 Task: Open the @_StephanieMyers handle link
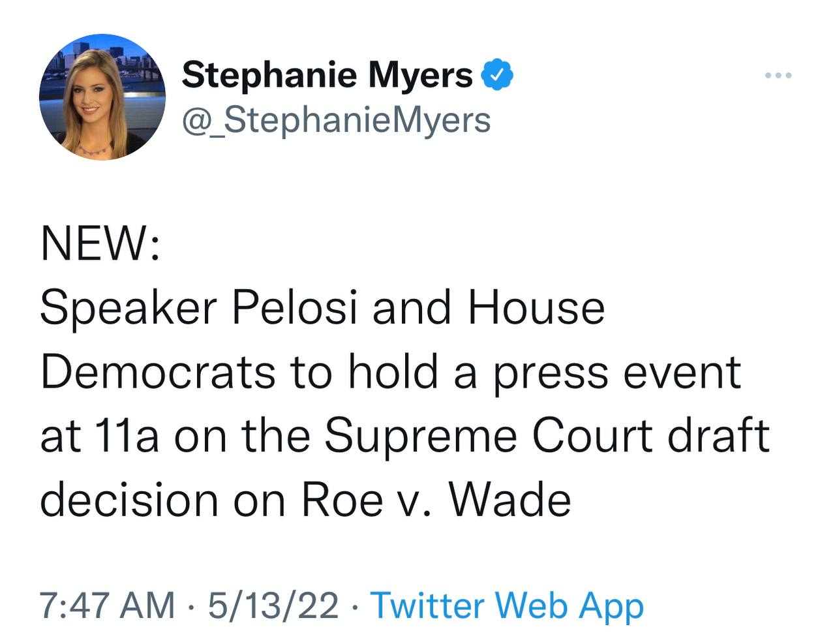tap(336, 120)
